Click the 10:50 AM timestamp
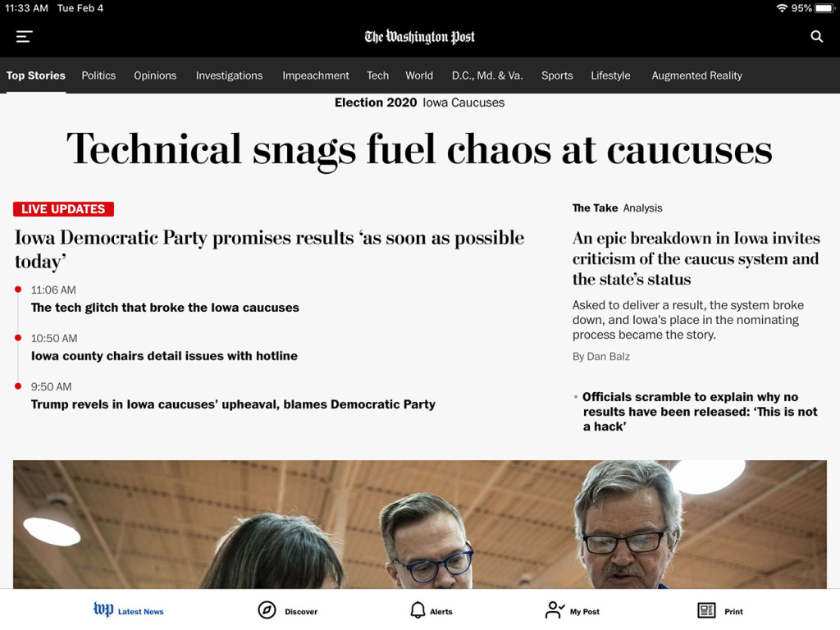This screenshot has height=630, width=840. (x=53, y=338)
